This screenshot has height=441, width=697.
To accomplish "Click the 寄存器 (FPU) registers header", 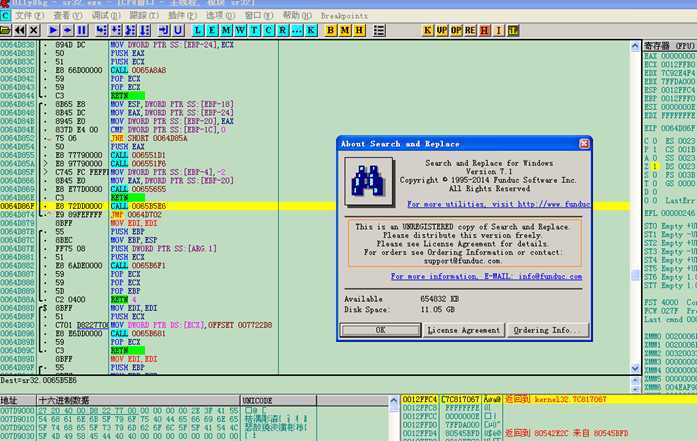I will click(x=669, y=46).
